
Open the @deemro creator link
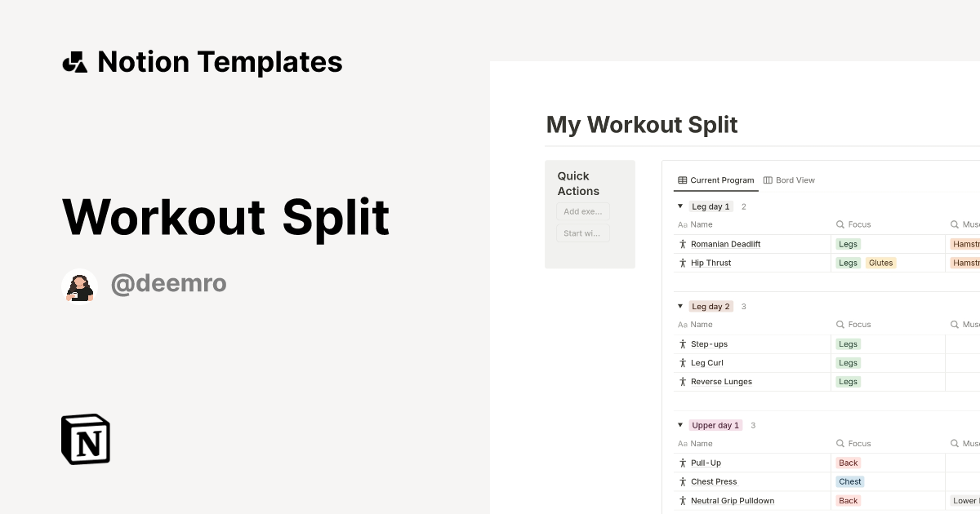pyautogui.click(x=168, y=282)
